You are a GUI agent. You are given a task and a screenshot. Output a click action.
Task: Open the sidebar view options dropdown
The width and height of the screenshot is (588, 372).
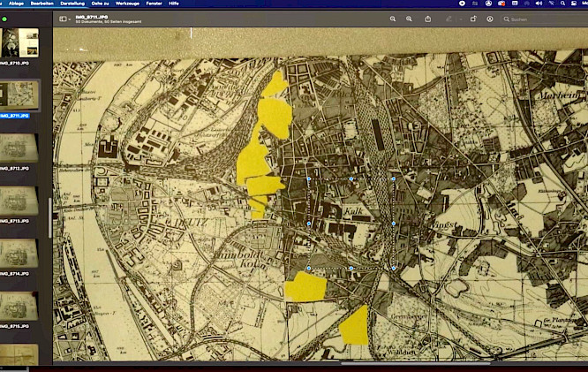coord(65,19)
